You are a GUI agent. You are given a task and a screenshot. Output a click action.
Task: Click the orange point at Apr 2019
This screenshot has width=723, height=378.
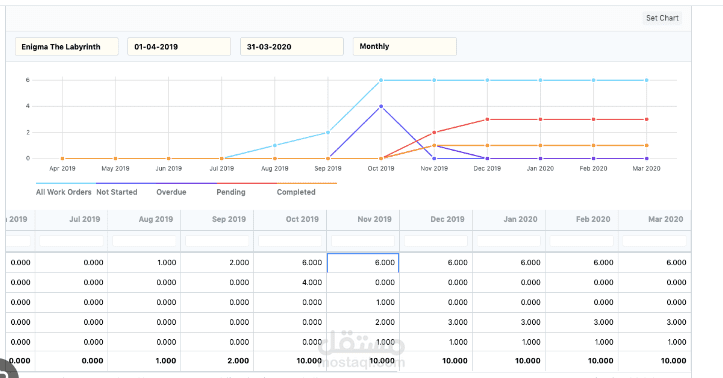tap(62, 159)
